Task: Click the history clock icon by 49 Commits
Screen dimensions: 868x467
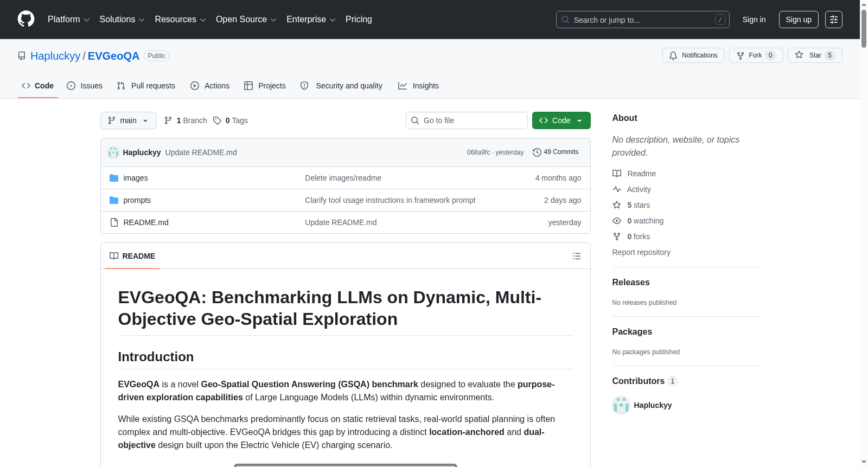Action: (x=537, y=152)
